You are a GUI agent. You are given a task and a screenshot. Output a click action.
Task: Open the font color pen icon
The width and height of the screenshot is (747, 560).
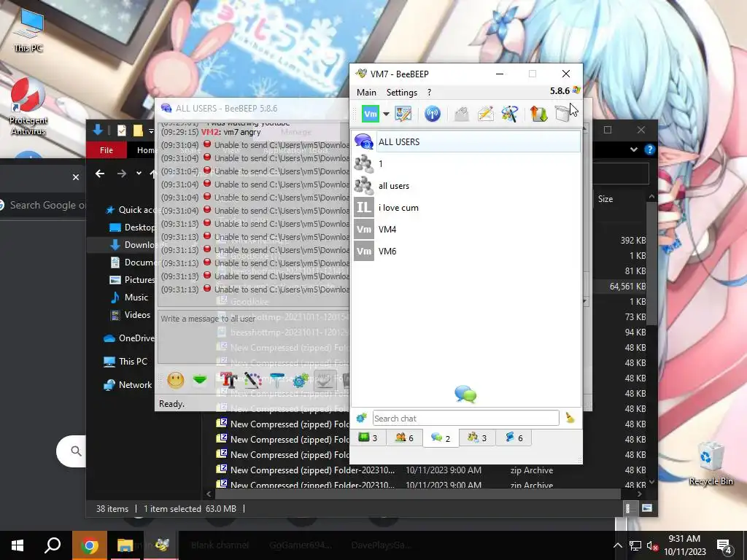click(x=253, y=380)
